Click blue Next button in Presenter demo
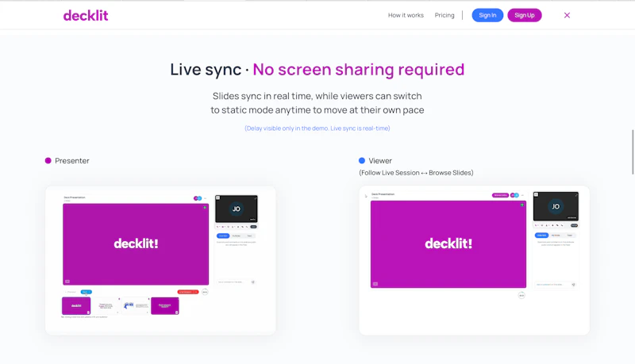This screenshot has height=364, width=635. pyautogui.click(x=87, y=292)
